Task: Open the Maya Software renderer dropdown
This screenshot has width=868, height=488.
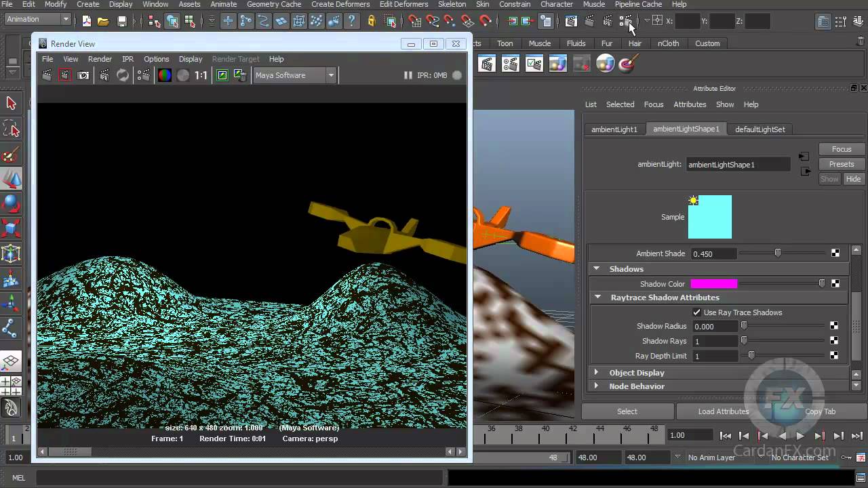Action: [295, 75]
